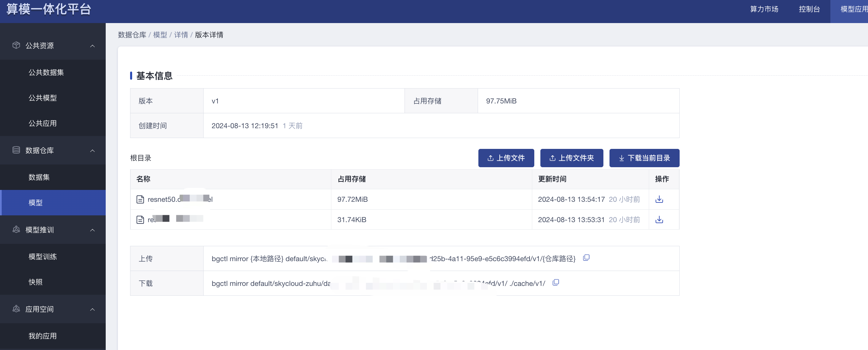Collapse the 应用空间 section chevron
The width and height of the screenshot is (868, 350).
click(92, 310)
